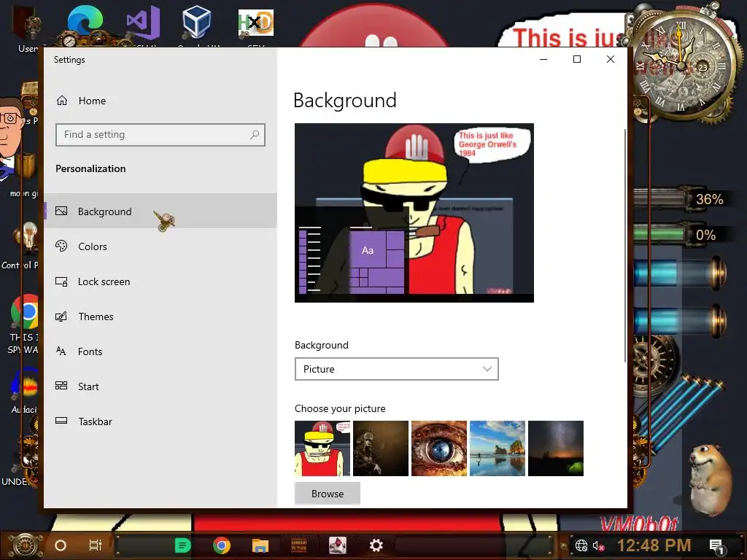747x560 pixels.
Task: Open File Explorer from the taskbar
Action: pyautogui.click(x=260, y=545)
